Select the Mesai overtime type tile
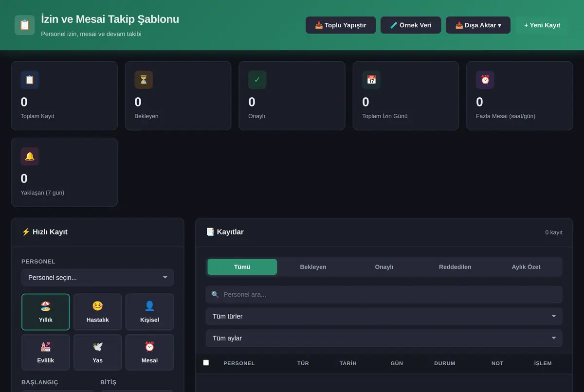 click(149, 352)
